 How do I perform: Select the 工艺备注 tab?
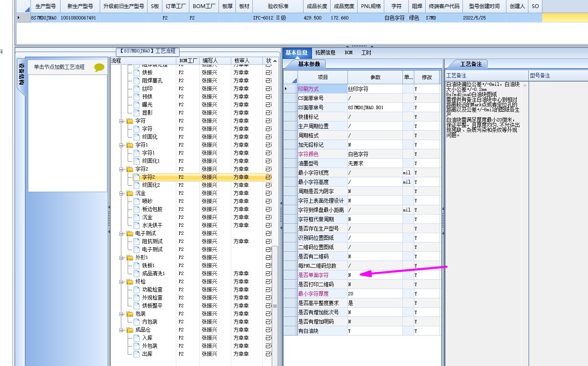point(470,64)
